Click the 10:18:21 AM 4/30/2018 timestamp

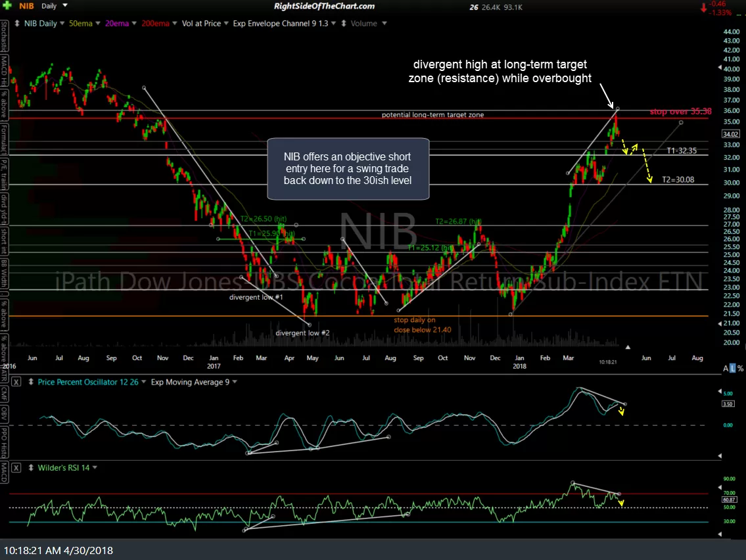[x=58, y=551]
